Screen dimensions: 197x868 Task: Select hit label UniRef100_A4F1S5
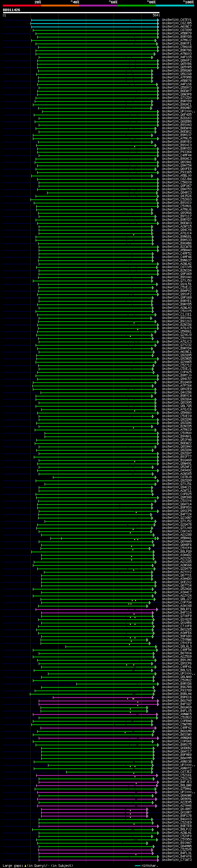coord(177,57)
